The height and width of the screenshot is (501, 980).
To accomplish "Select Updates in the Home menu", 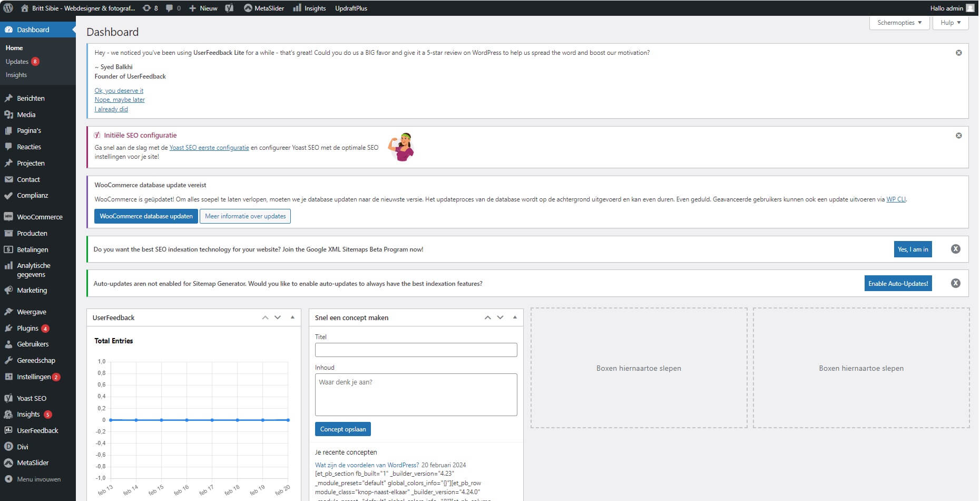I will [18, 61].
